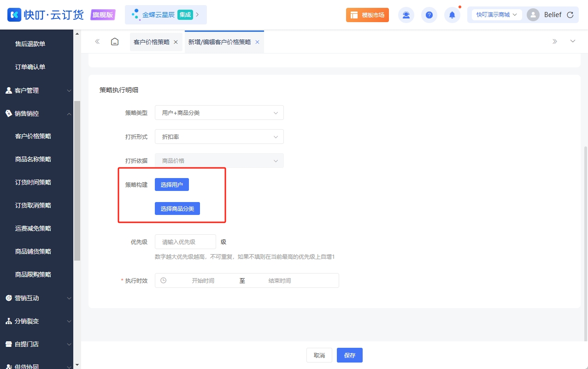Open the tab list dropdown arrow

[x=573, y=42]
